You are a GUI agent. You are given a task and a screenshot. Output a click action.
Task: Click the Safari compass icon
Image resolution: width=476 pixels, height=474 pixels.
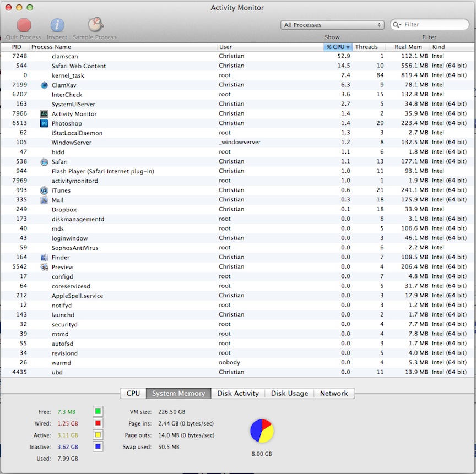(x=44, y=162)
